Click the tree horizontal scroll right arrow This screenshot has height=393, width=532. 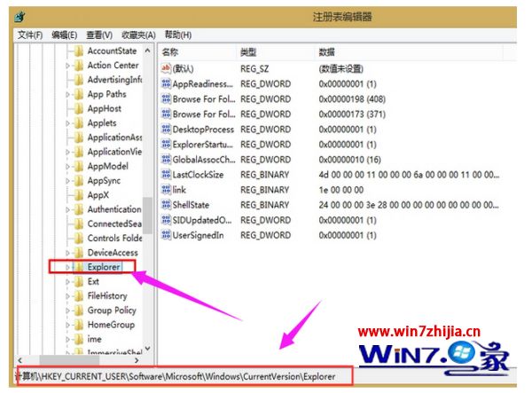pyautogui.click(x=137, y=360)
